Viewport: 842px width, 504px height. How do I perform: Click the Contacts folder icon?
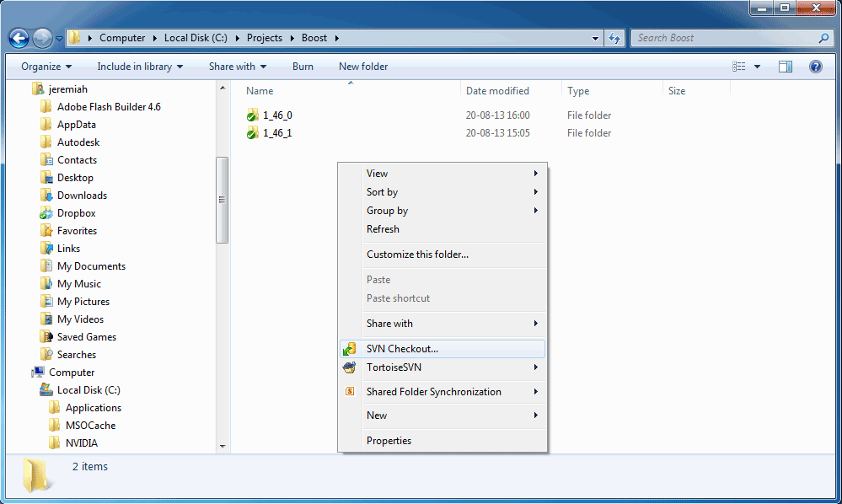click(x=46, y=160)
